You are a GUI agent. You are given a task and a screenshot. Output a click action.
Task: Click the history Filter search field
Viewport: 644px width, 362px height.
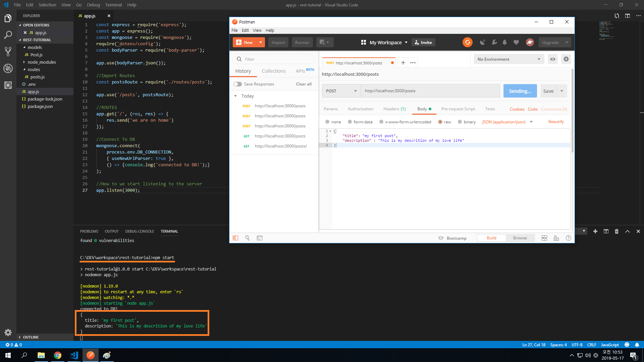(x=274, y=59)
